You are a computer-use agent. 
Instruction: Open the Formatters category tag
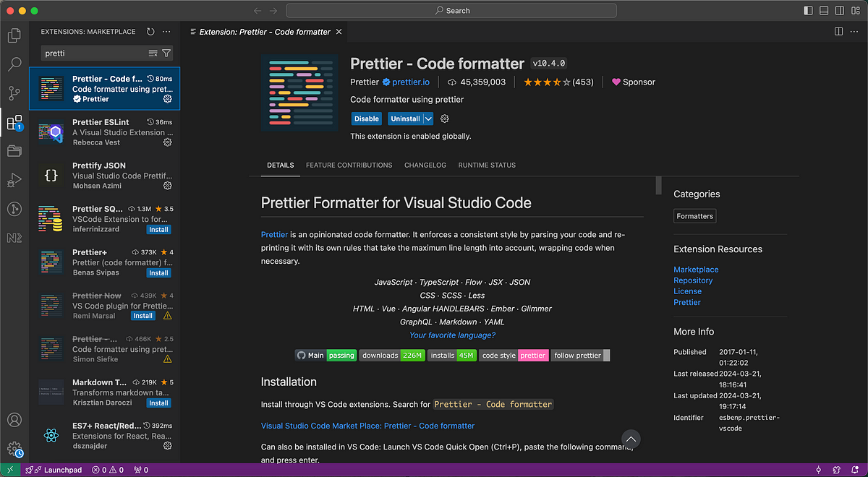(x=694, y=216)
